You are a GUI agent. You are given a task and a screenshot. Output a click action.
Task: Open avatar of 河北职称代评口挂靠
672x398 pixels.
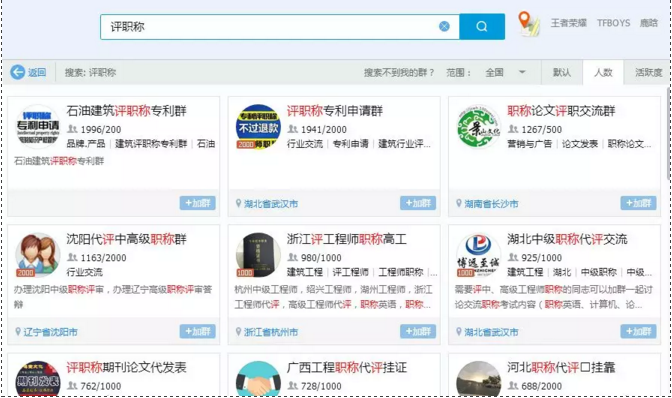click(478, 379)
